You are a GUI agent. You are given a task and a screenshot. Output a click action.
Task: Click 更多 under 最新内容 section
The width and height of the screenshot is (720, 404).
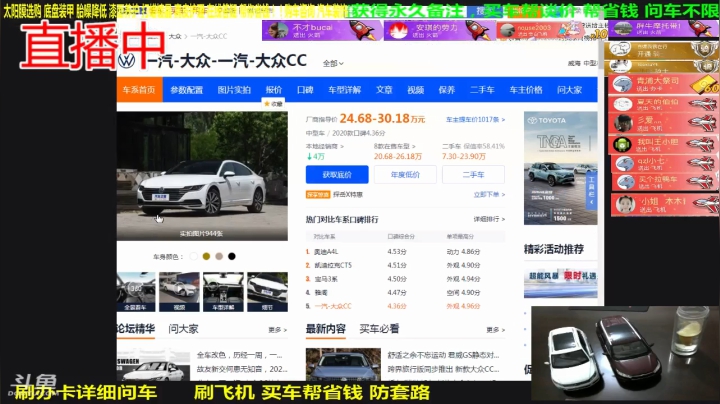click(x=495, y=330)
